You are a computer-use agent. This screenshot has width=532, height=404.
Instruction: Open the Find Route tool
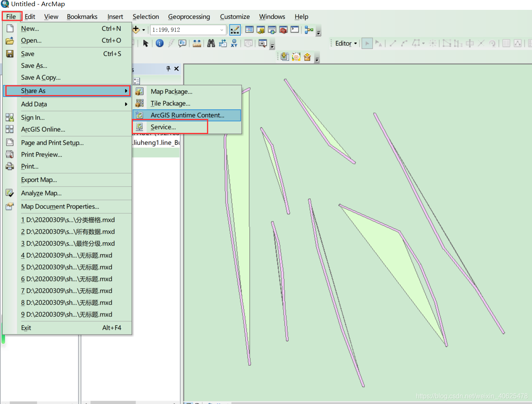tap(223, 43)
